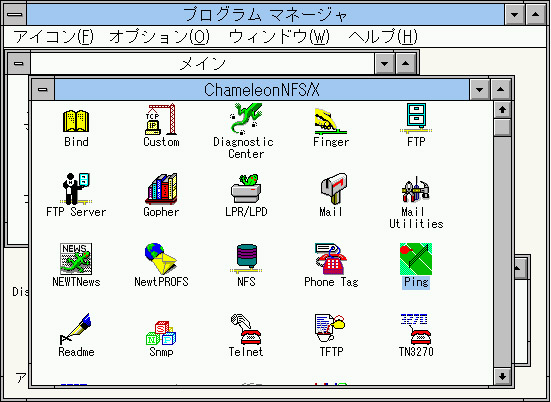Click the "FTP Server" label text
Screen dimensions: 551x402
(x=76, y=212)
